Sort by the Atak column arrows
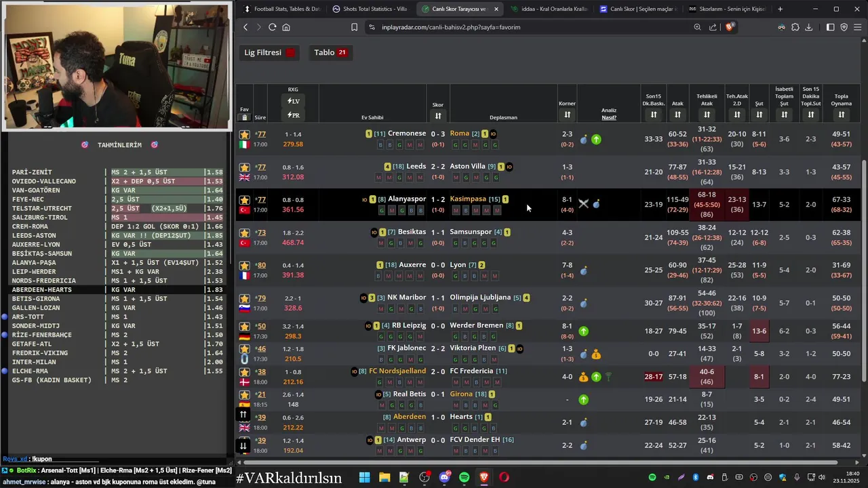Image resolution: width=868 pixels, height=488 pixels. (x=677, y=115)
